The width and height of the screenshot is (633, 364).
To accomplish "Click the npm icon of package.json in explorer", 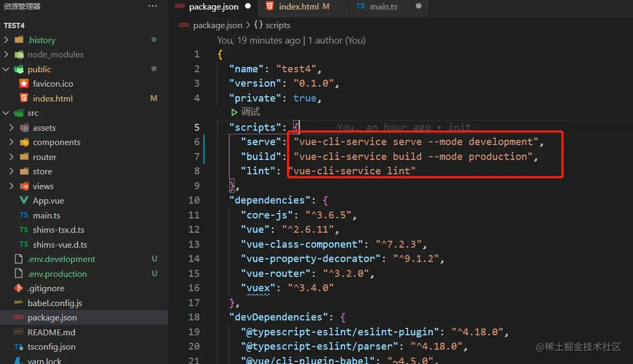I will (19, 317).
